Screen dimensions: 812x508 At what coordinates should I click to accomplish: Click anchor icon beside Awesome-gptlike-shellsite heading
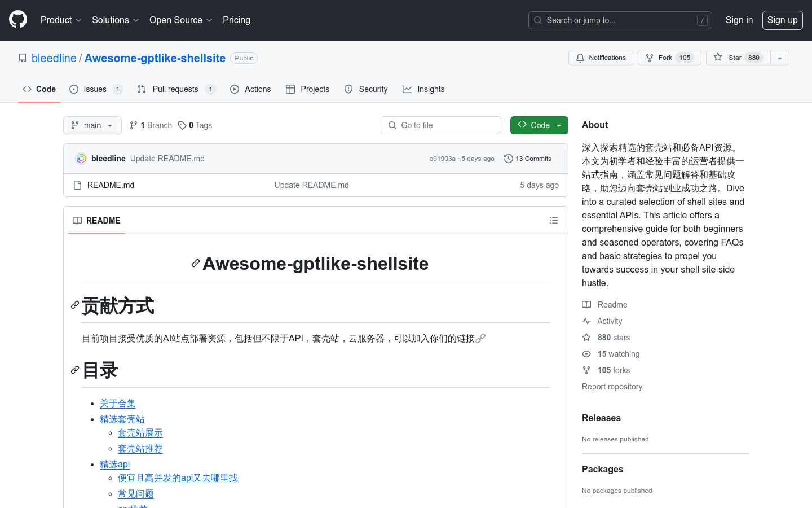195,264
